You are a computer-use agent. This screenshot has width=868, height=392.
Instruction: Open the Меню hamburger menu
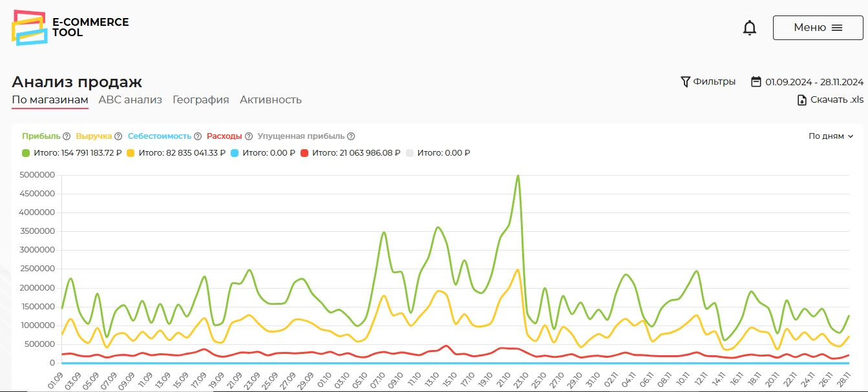[818, 28]
